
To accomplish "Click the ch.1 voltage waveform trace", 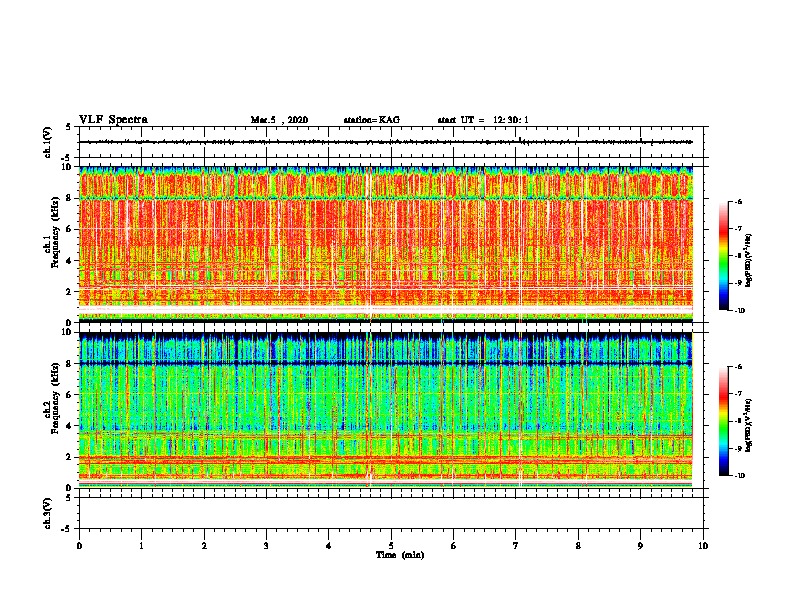I will click(x=385, y=142).
